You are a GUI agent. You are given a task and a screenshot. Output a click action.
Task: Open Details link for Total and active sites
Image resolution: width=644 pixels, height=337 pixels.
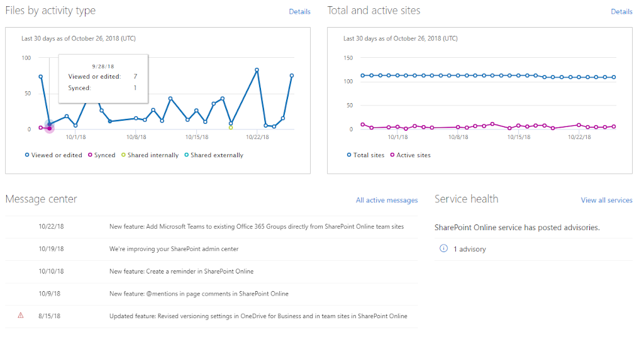tap(621, 11)
